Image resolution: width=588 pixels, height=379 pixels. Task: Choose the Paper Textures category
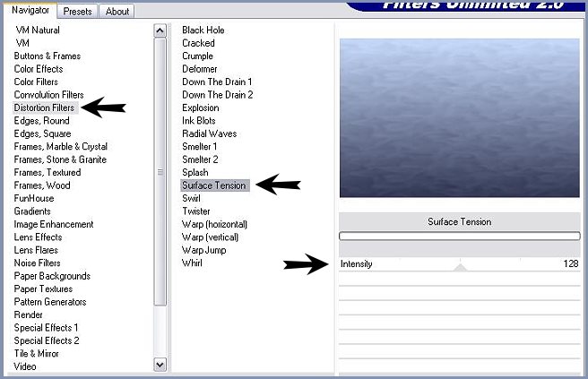point(43,289)
